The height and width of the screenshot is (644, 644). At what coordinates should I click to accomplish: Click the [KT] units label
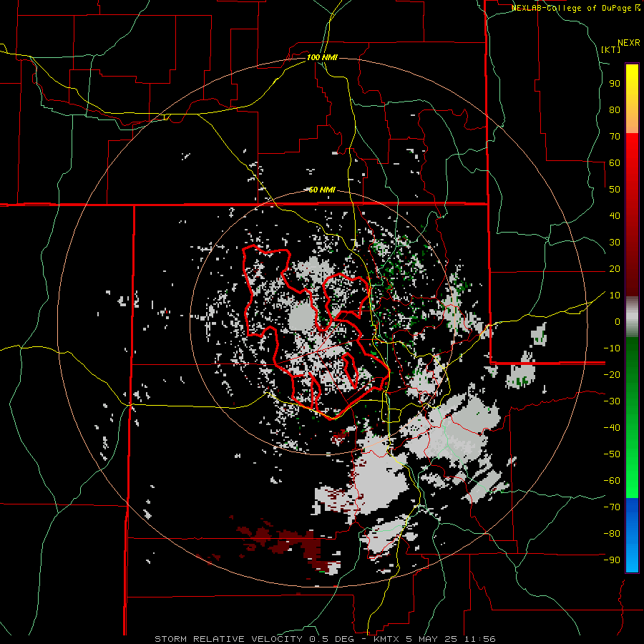[611, 49]
